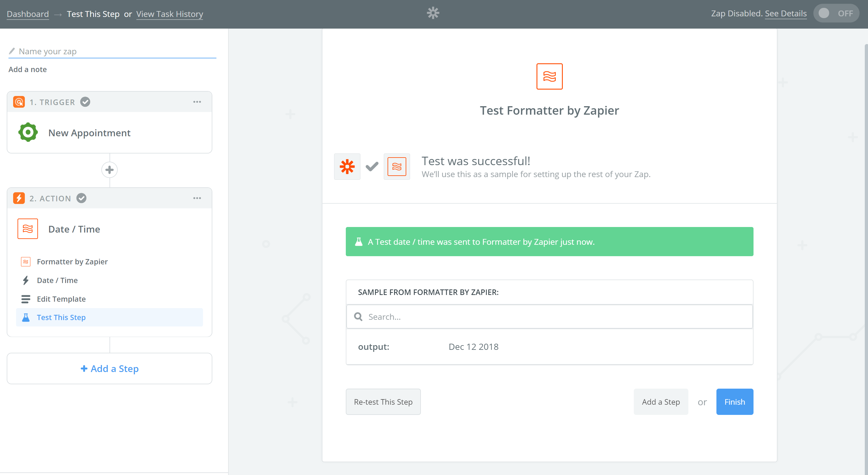The width and height of the screenshot is (868, 475).
Task: Select Edit Template in the step list
Action: [61, 299]
